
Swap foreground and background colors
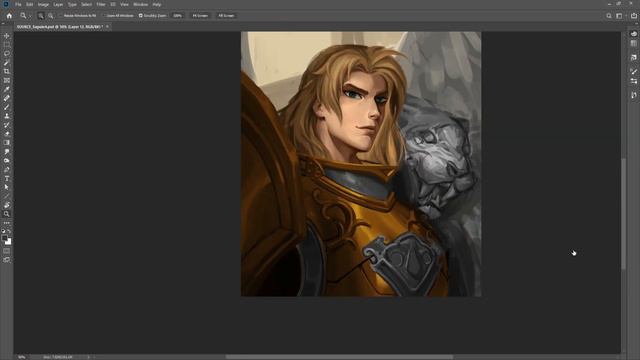tap(9, 231)
